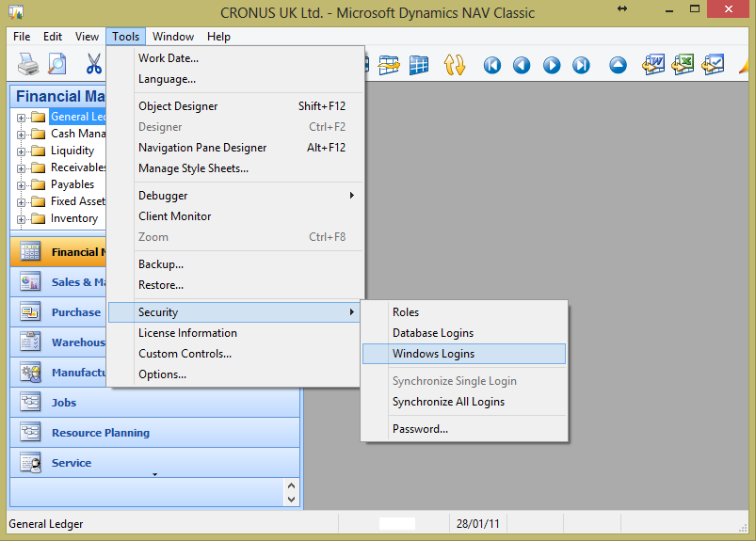Screen dimensions: 756x541
Task: Open the Purchase navigation menu
Action: click(58, 312)
